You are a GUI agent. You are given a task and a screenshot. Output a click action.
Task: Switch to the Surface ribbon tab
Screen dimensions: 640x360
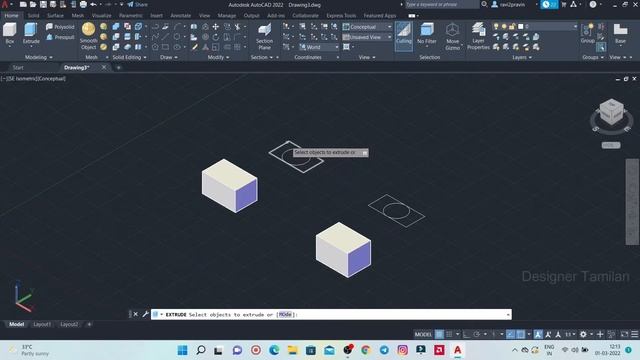(55, 16)
